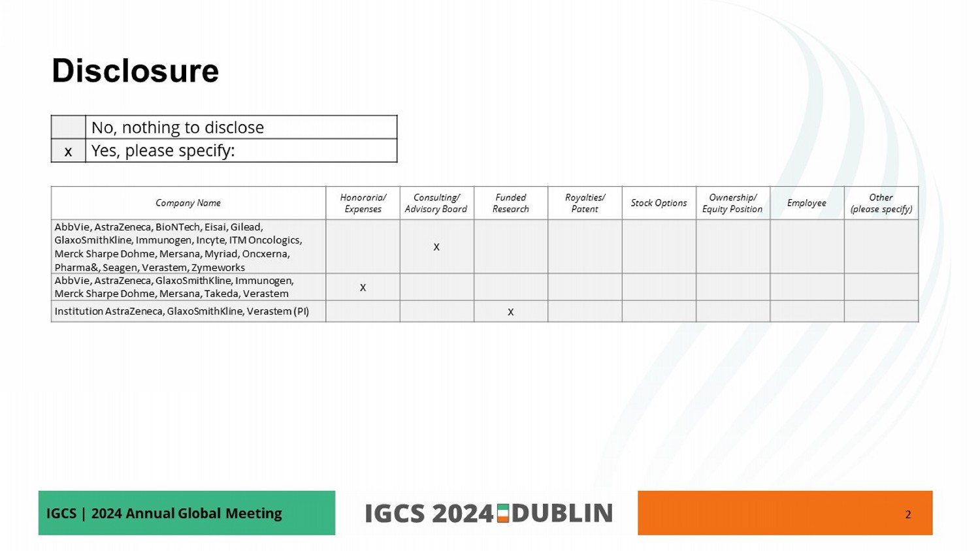The image size is (980, 551).
Task: Click the X under Funded Research
Action: 510,312
